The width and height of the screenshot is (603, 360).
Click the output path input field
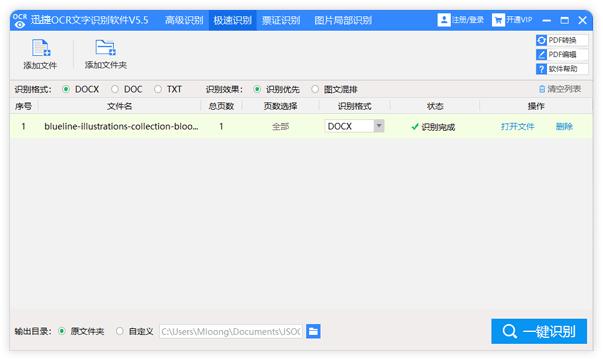pyautogui.click(x=230, y=331)
